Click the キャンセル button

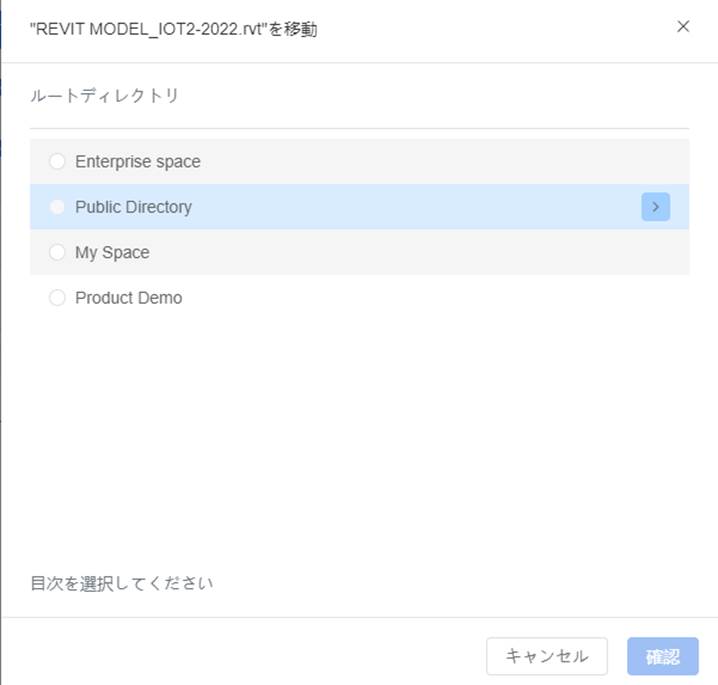pyautogui.click(x=547, y=656)
